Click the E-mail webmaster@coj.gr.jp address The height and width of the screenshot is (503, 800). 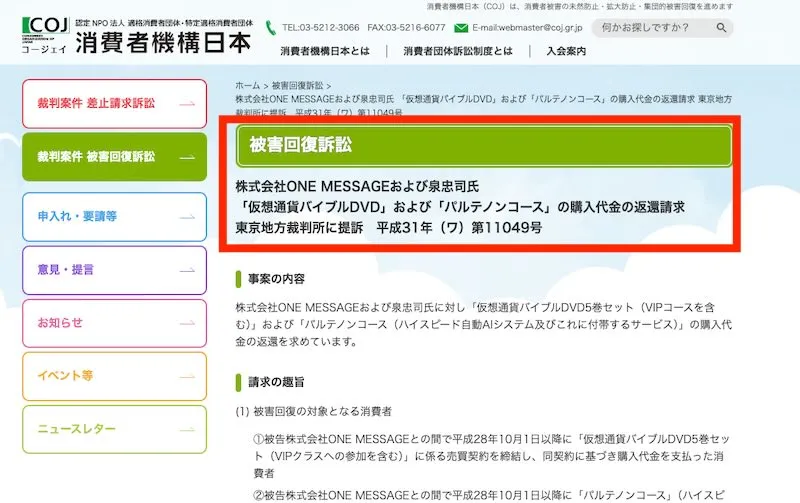pyautogui.click(x=527, y=28)
